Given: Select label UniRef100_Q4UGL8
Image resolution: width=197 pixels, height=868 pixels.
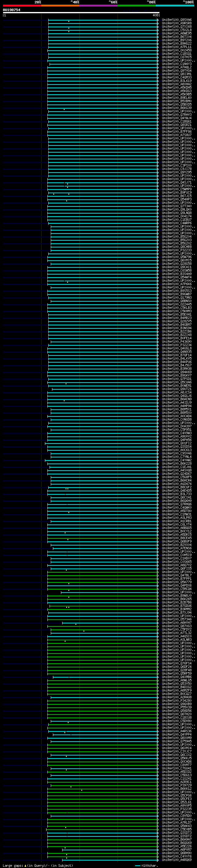Looking at the screenshot, I should pos(176,348).
